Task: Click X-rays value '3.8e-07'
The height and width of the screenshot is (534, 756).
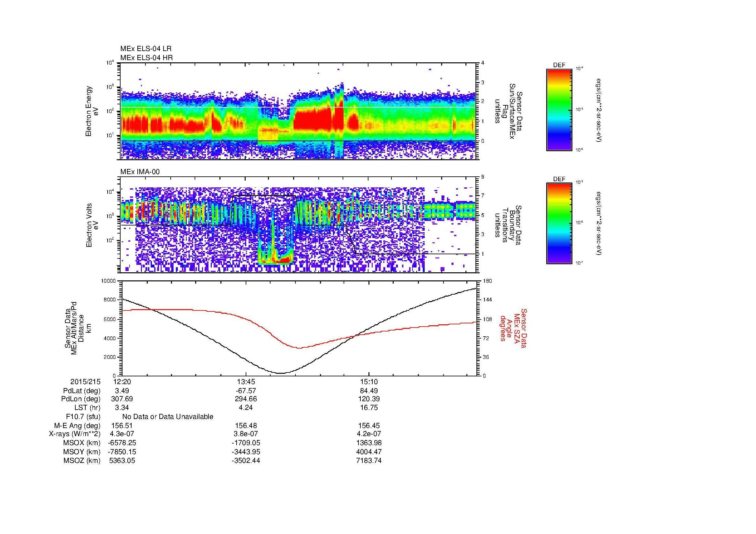Action: [246, 434]
